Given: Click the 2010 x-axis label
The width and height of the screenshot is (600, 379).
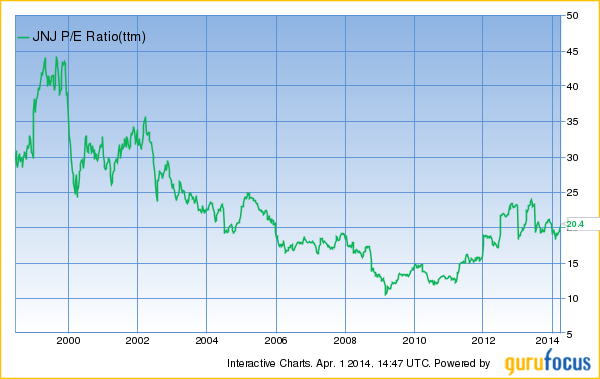Looking at the screenshot, I should click(x=414, y=340).
